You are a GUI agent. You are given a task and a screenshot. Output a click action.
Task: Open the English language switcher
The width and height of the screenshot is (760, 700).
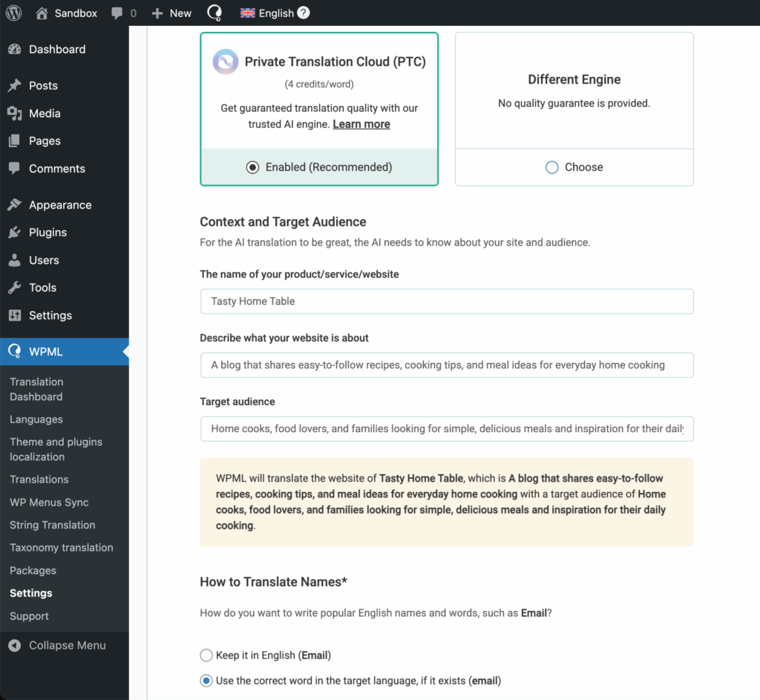267,13
